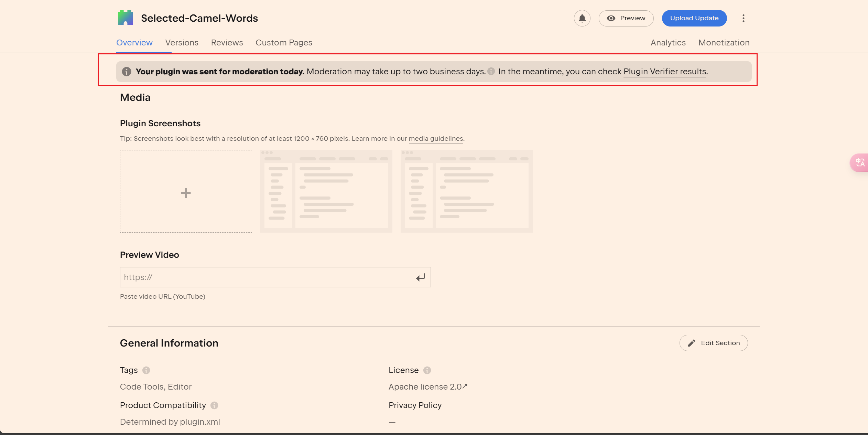Click the Selected-Camel-Words plugin logo
Viewport: 868px width, 435px height.
(x=126, y=18)
